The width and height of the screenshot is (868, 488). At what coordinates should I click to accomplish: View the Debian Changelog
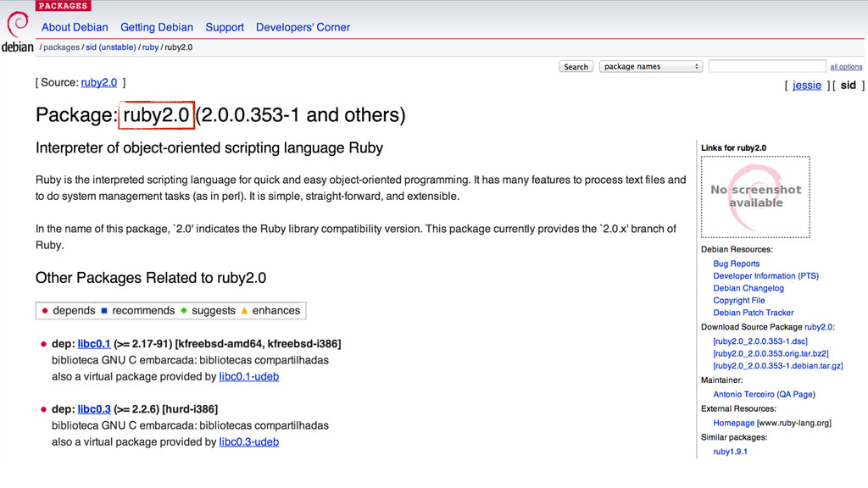pyautogui.click(x=748, y=288)
